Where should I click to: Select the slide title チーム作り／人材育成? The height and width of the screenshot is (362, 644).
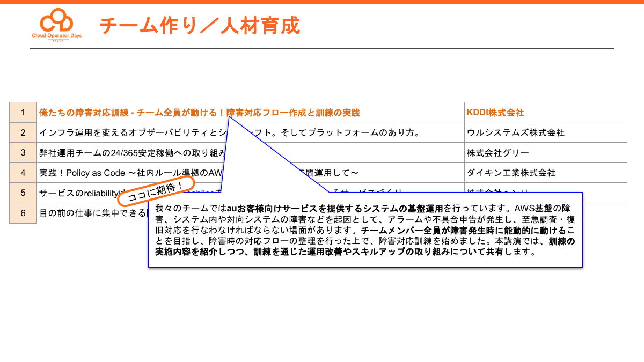(x=200, y=26)
